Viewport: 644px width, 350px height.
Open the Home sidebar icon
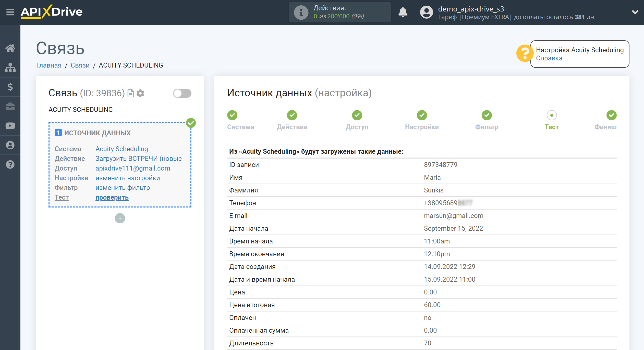[10, 48]
